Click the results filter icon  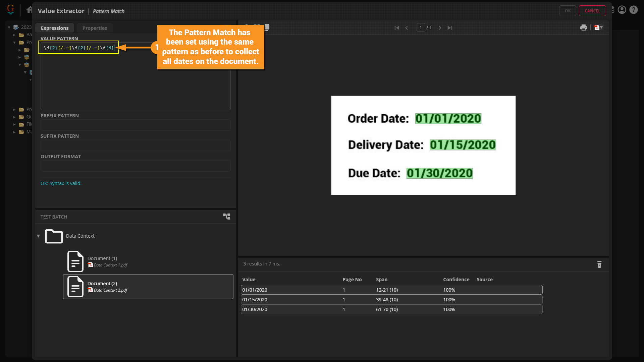(x=599, y=264)
